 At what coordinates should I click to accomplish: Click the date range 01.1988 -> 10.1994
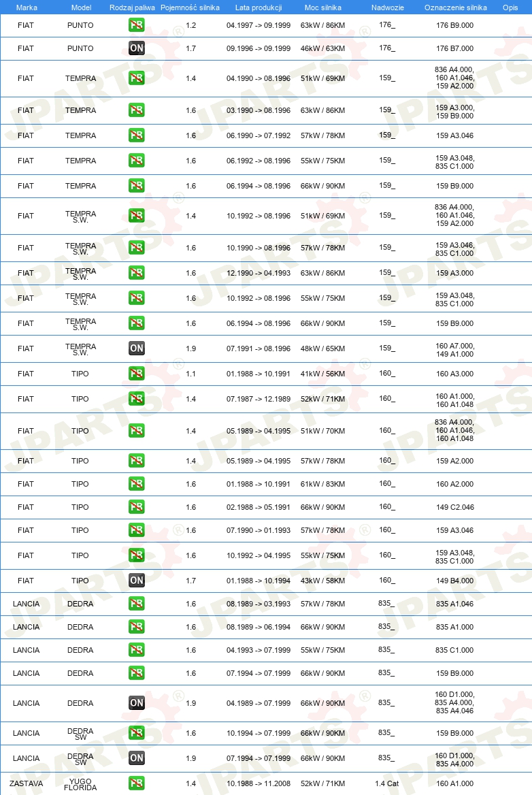tap(259, 581)
